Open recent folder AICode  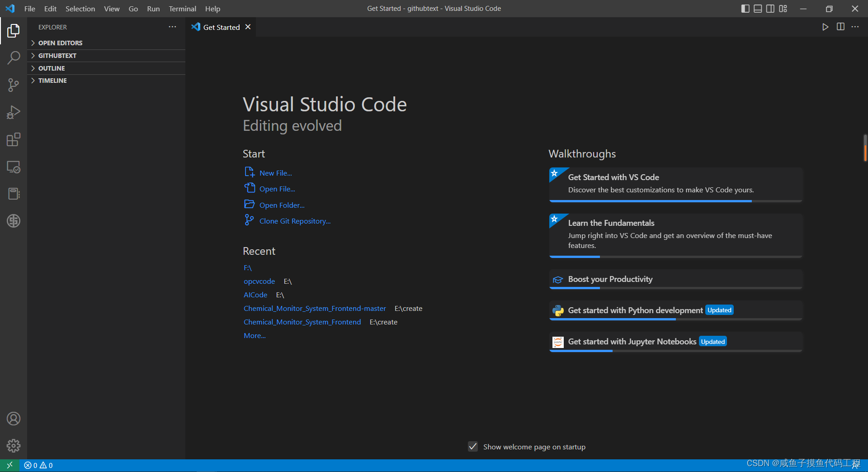[255, 295]
